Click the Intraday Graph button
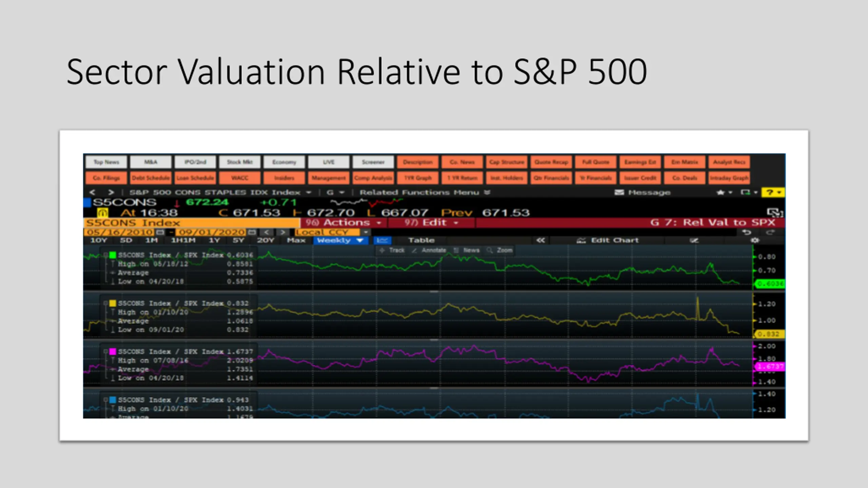Viewport: 868px width, 488px height. click(729, 178)
